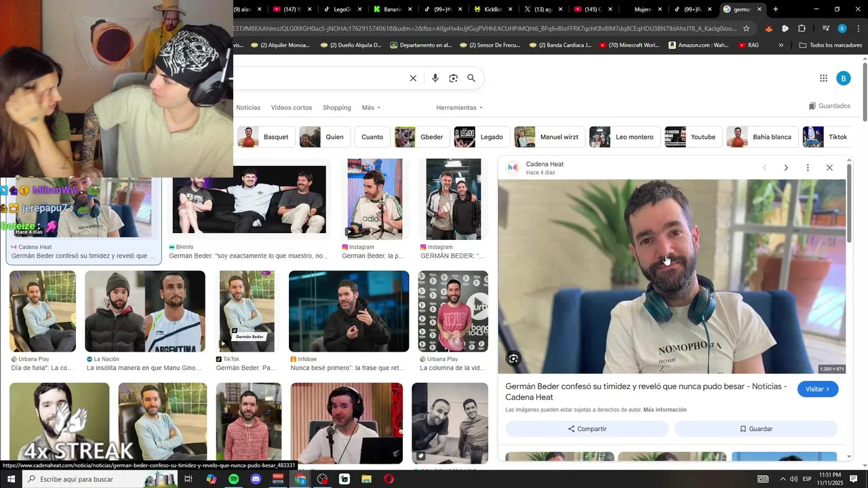The height and width of the screenshot is (488, 868).
Task: Click the page vertical scrollbar
Action: (x=865, y=92)
